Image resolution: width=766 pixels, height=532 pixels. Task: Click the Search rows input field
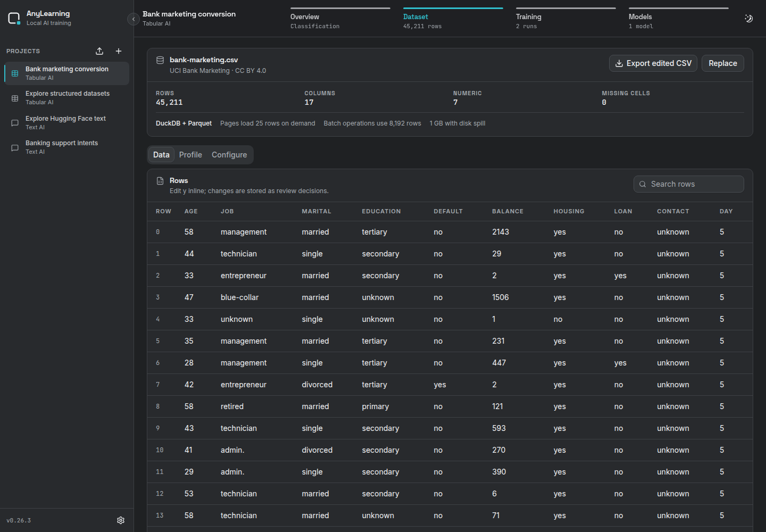689,184
